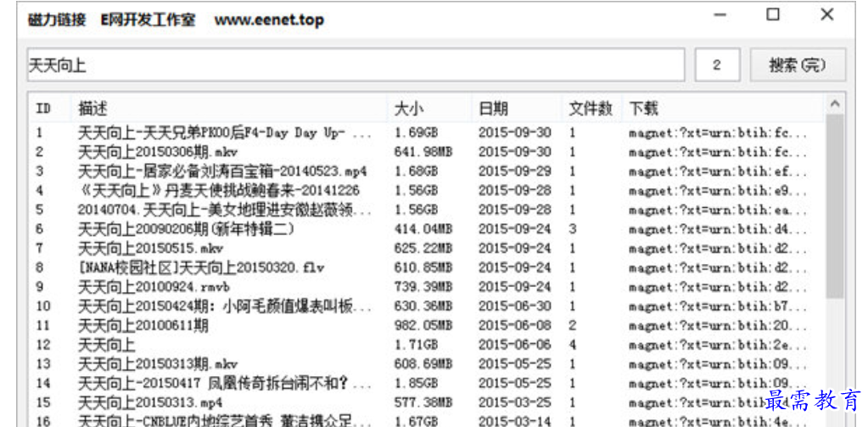
Task: Select row 12 described only as 天天向上
Action: [428, 345]
